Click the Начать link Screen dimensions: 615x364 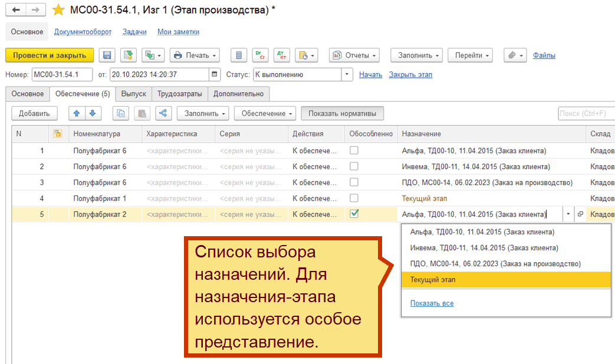[371, 74]
